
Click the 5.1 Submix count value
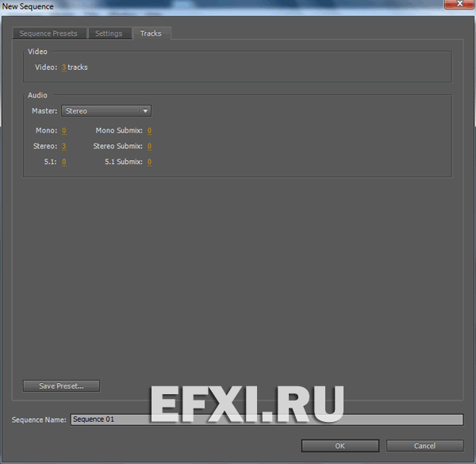[x=148, y=162]
